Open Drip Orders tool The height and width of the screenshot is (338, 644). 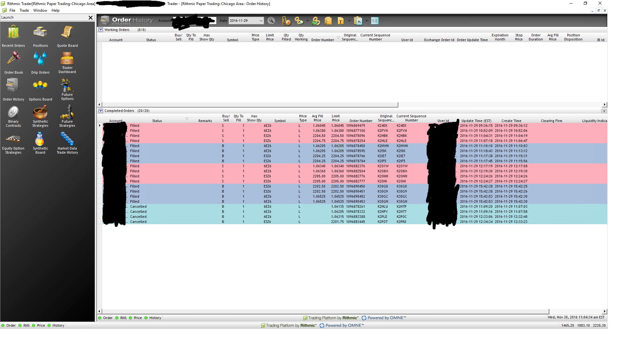point(40,63)
